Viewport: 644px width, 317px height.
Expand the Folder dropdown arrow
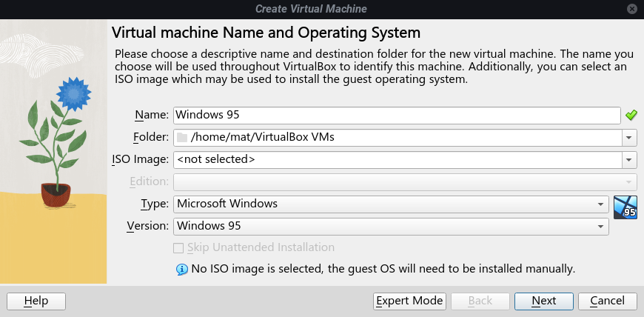pos(628,137)
